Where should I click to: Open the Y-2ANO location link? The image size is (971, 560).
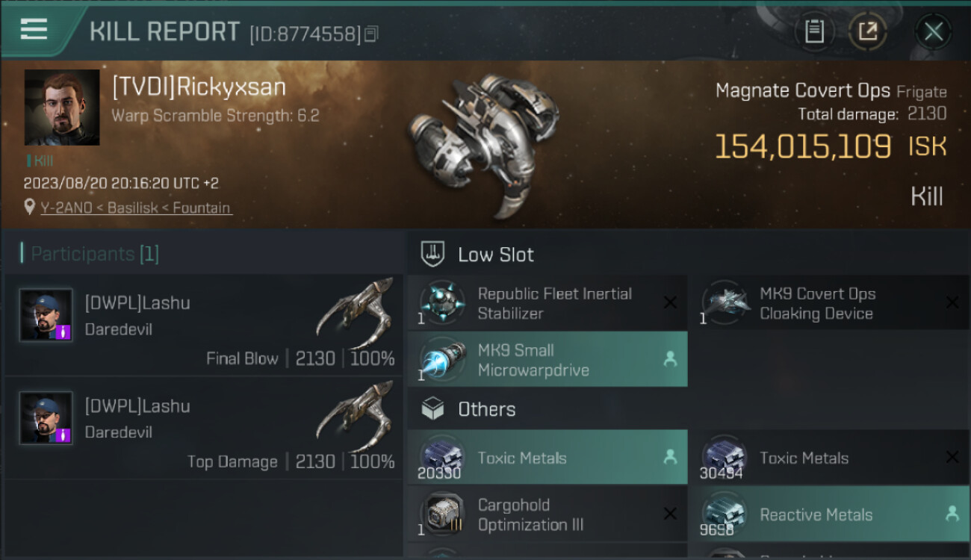136,208
